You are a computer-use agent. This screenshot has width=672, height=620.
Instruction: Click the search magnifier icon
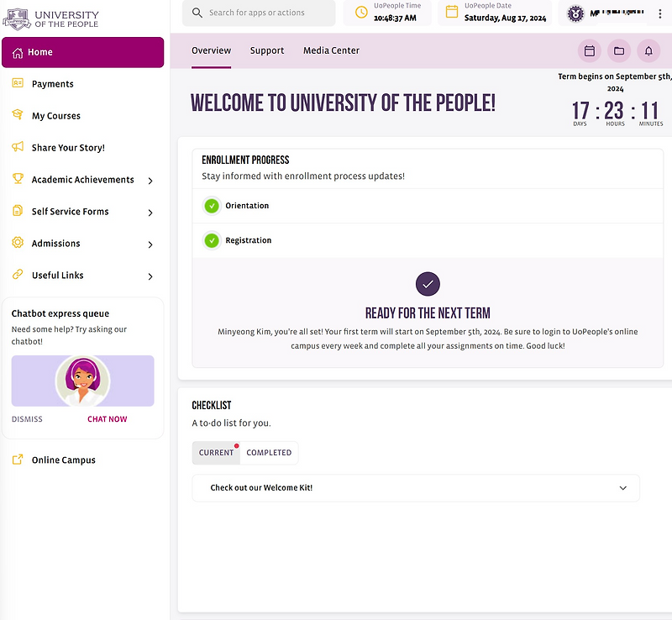click(x=197, y=13)
